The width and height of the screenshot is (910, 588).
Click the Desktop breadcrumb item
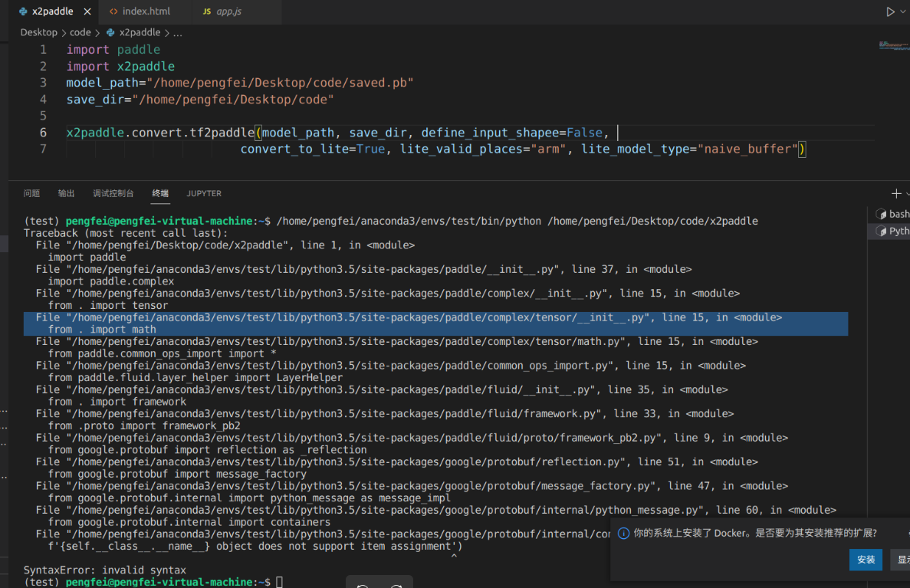tap(38, 32)
